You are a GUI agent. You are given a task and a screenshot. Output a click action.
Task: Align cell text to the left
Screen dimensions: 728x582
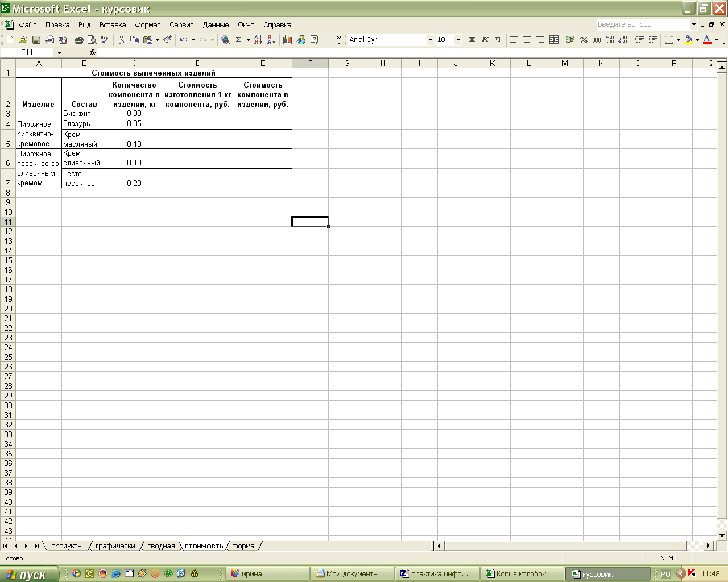point(514,40)
